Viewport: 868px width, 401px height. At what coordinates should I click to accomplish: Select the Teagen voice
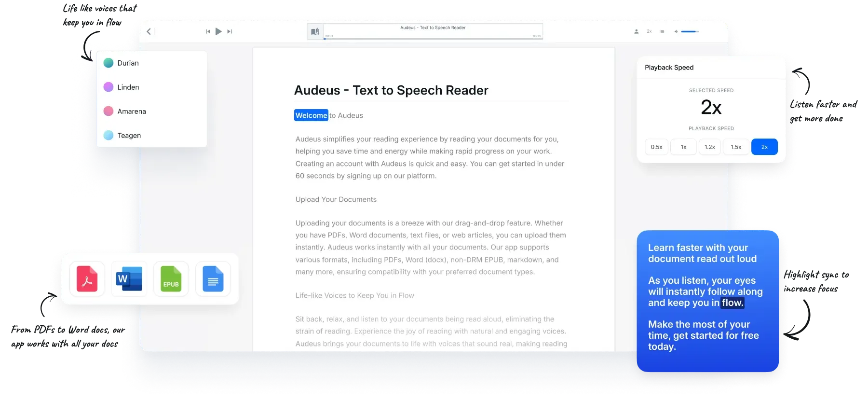[x=152, y=136]
